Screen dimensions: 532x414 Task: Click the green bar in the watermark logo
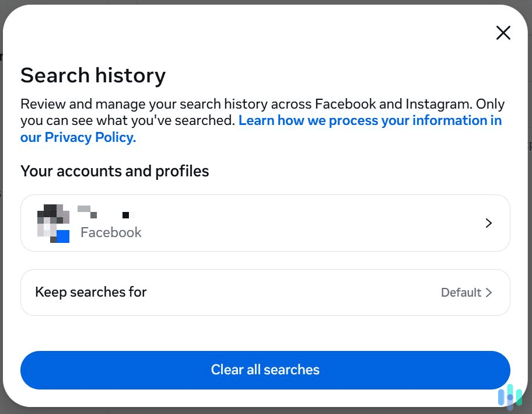pyautogui.click(x=519, y=397)
